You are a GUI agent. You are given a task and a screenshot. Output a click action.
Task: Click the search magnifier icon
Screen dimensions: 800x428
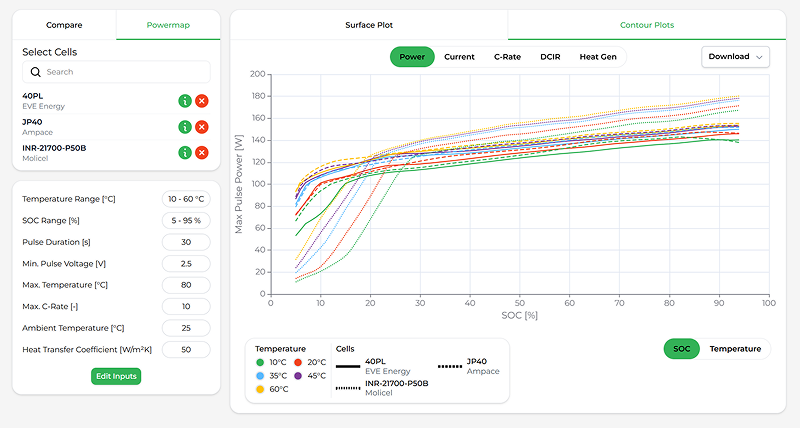[x=36, y=72]
